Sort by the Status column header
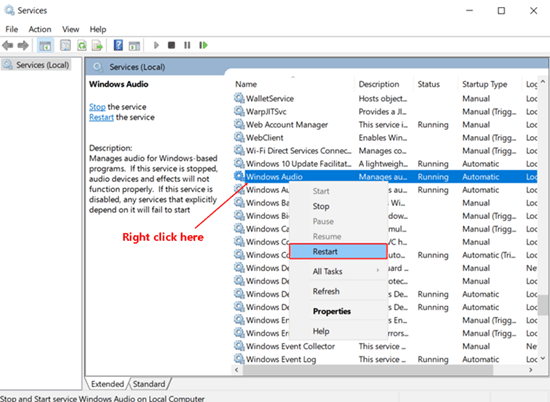This screenshot has height=402, width=550. 436,84
